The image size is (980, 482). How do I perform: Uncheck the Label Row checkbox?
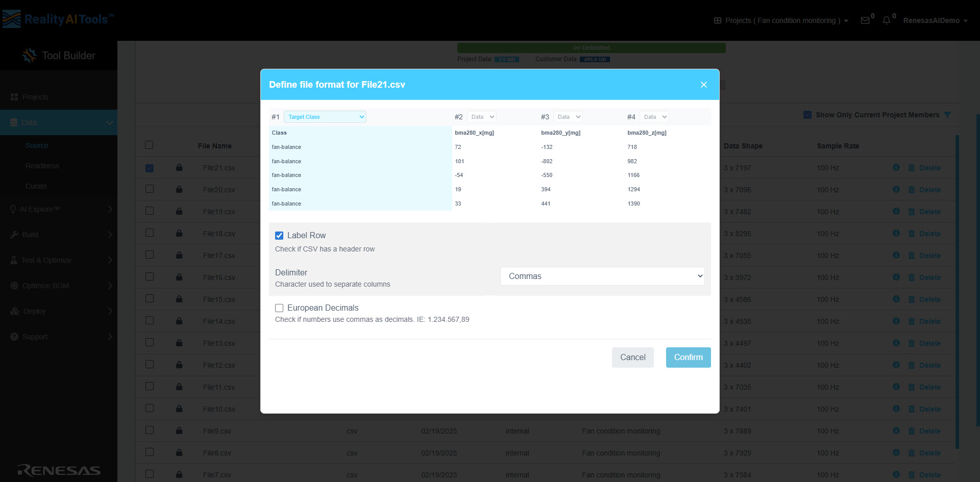[279, 235]
